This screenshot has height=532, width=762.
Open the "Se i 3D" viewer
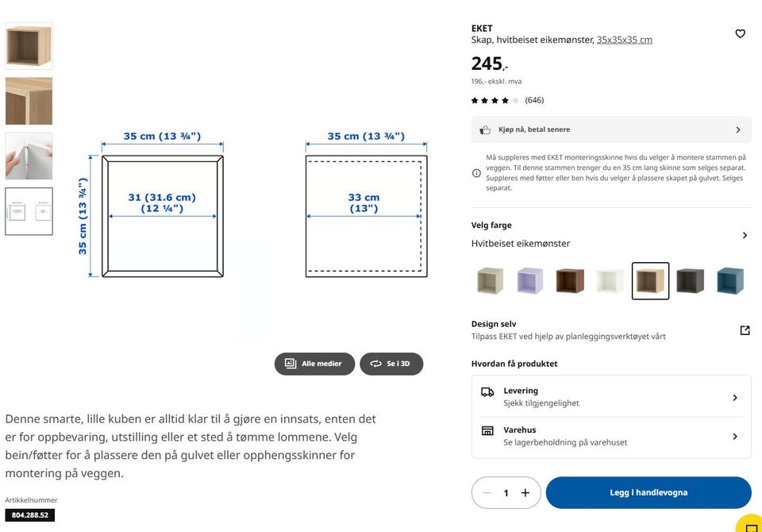coord(391,364)
